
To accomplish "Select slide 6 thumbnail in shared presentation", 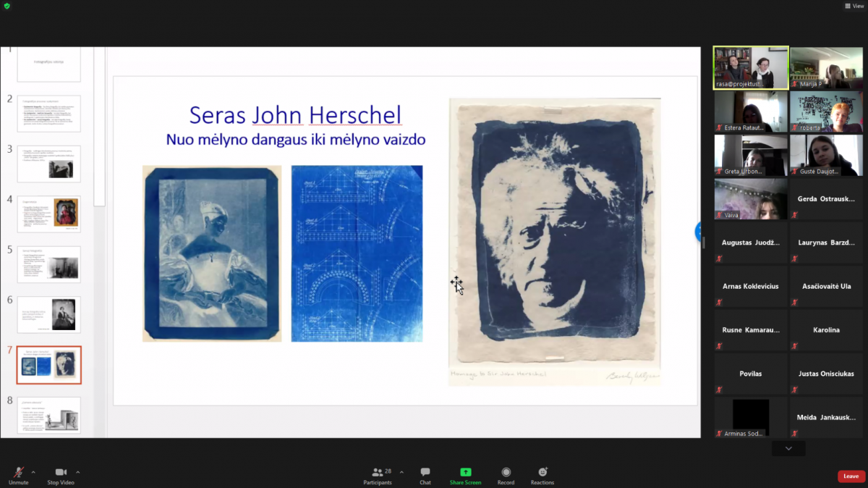I will pos(48,314).
